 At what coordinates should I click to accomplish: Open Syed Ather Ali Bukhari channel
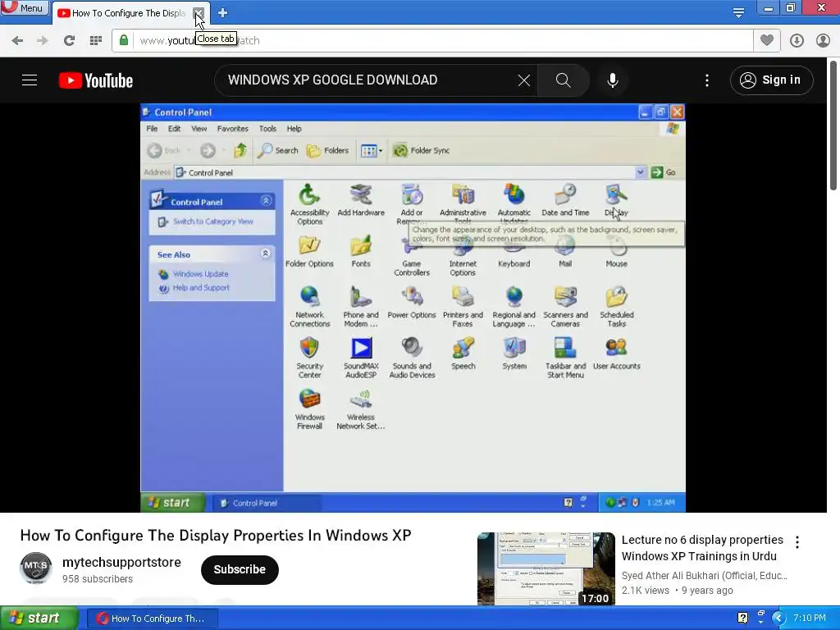(x=705, y=575)
